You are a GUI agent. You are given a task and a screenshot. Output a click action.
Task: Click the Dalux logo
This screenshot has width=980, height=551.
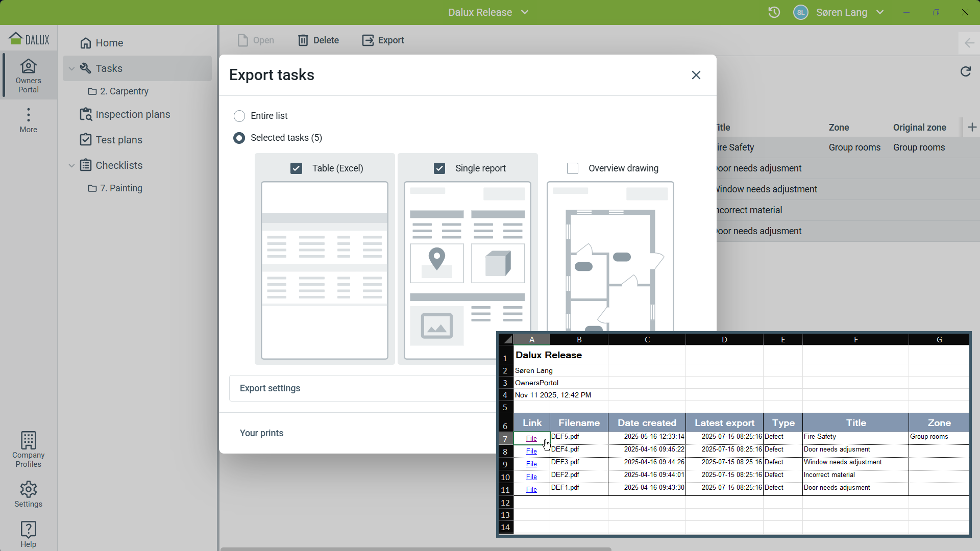[29, 39]
